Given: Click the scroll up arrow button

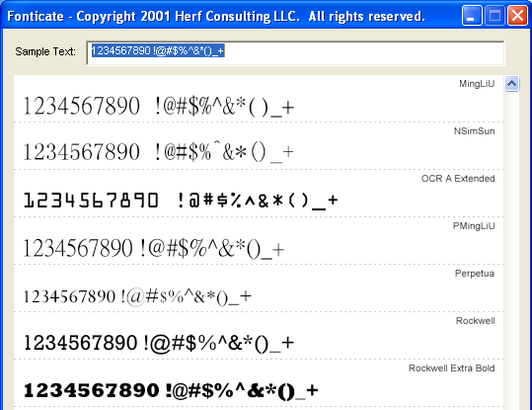Looking at the screenshot, I should (x=511, y=84).
